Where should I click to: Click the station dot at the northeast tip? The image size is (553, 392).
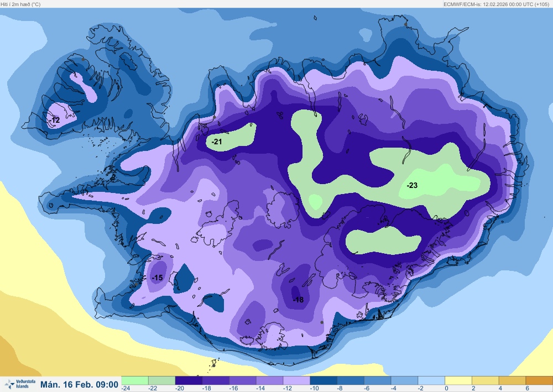coord(405,24)
